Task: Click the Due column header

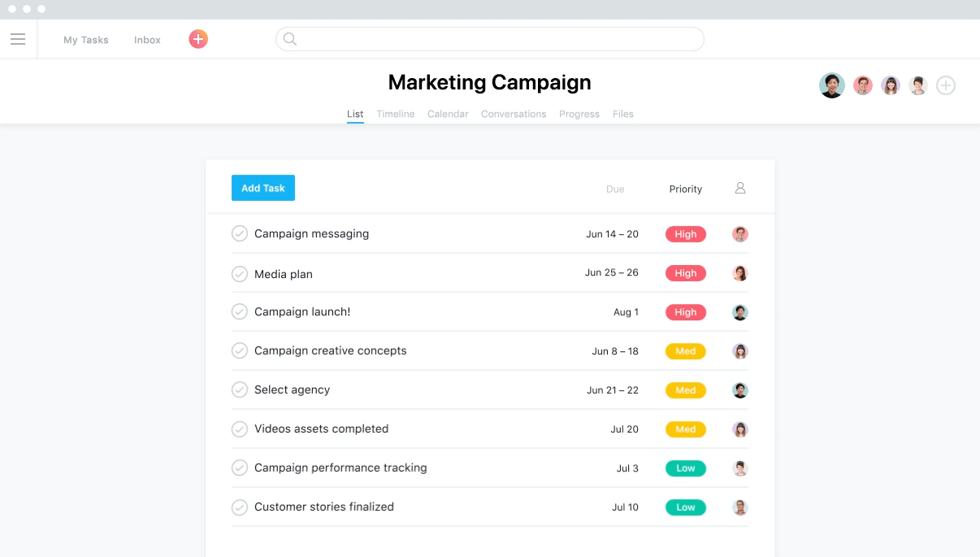Action: 614,189
